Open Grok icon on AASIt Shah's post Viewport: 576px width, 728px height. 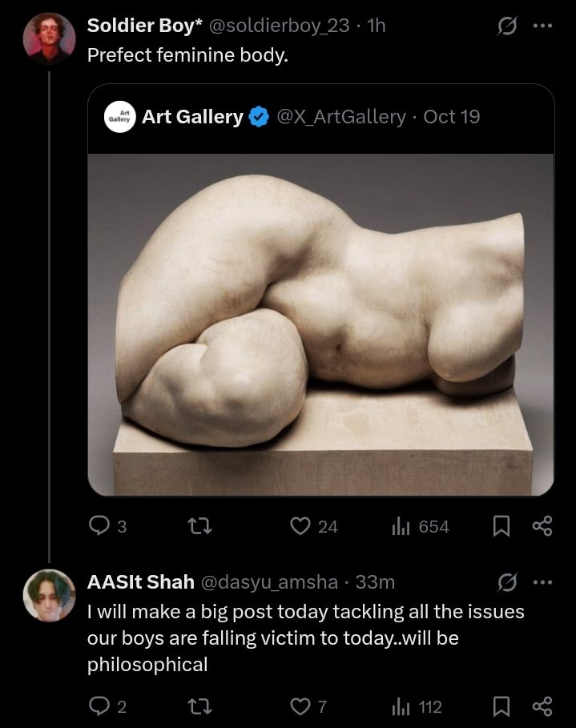point(506,582)
